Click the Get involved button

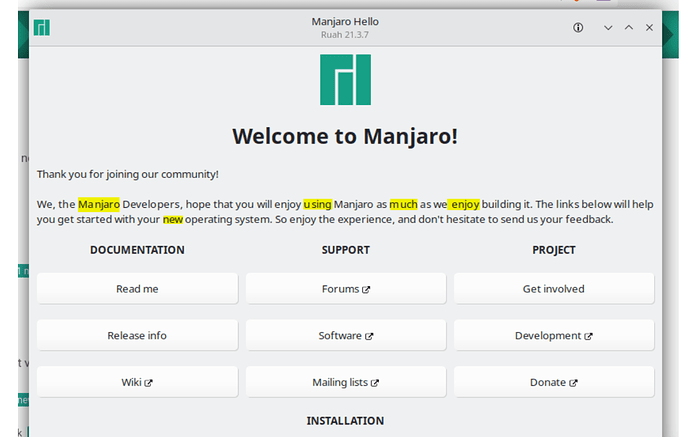(x=554, y=289)
